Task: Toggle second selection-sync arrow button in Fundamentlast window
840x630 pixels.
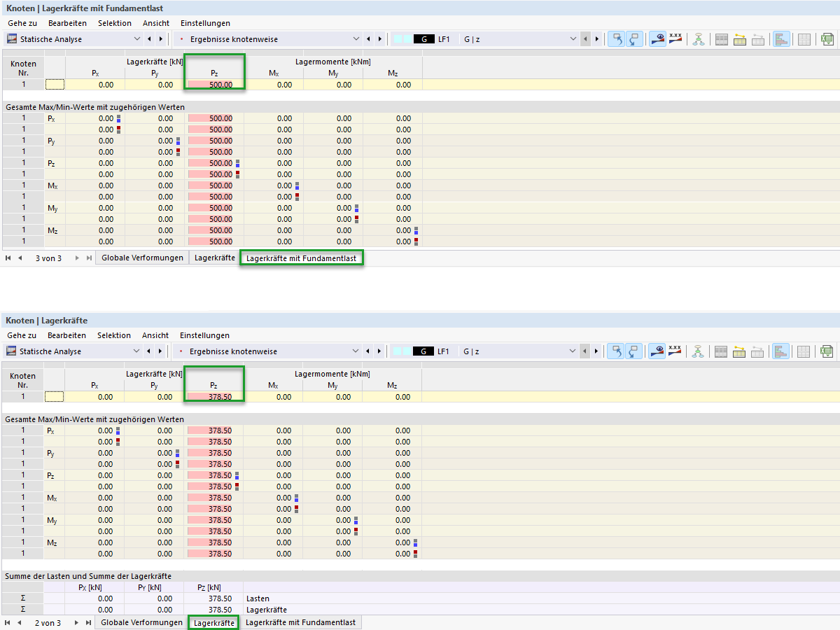Action: [x=633, y=39]
